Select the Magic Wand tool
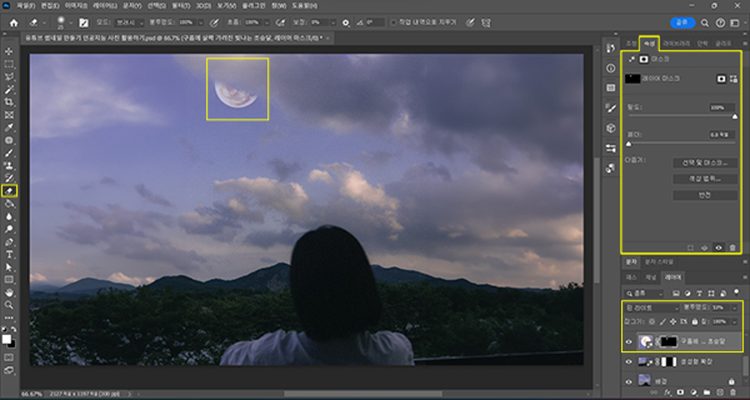 [x=9, y=89]
